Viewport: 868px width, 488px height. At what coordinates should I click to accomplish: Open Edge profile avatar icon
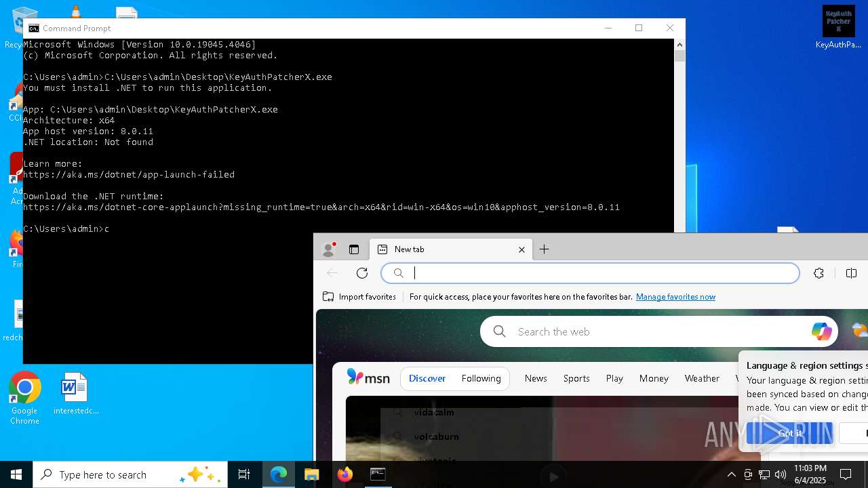pyautogui.click(x=329, y=249)
